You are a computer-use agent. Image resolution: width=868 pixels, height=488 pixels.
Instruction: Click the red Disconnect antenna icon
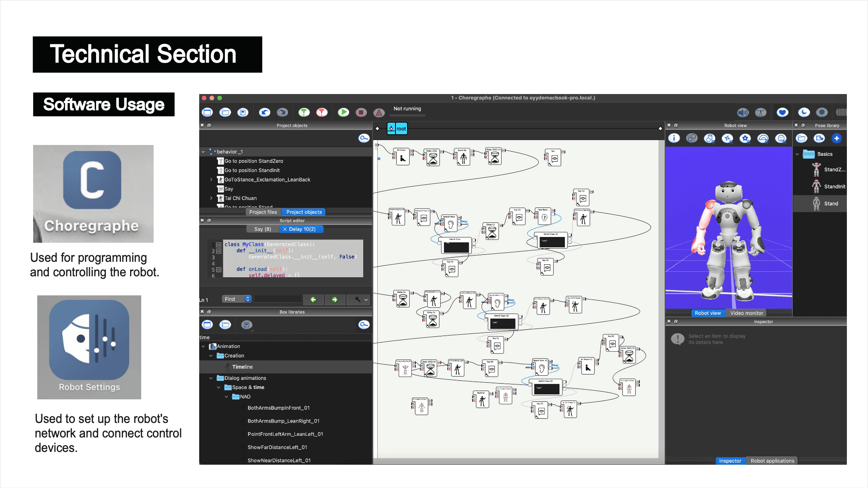pyautogui.click(x=322, y=112)
